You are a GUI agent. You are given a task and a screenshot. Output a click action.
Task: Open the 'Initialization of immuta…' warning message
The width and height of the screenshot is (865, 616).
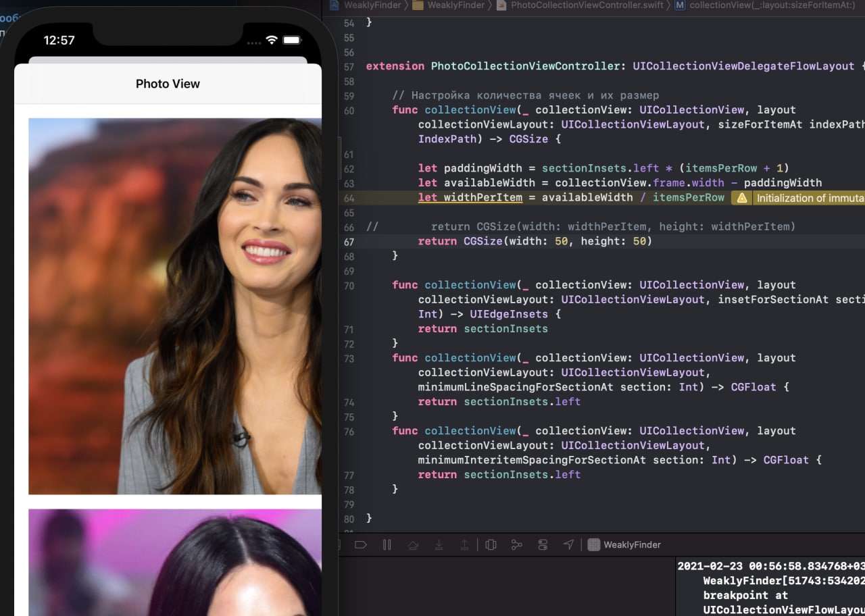(810, 198)
